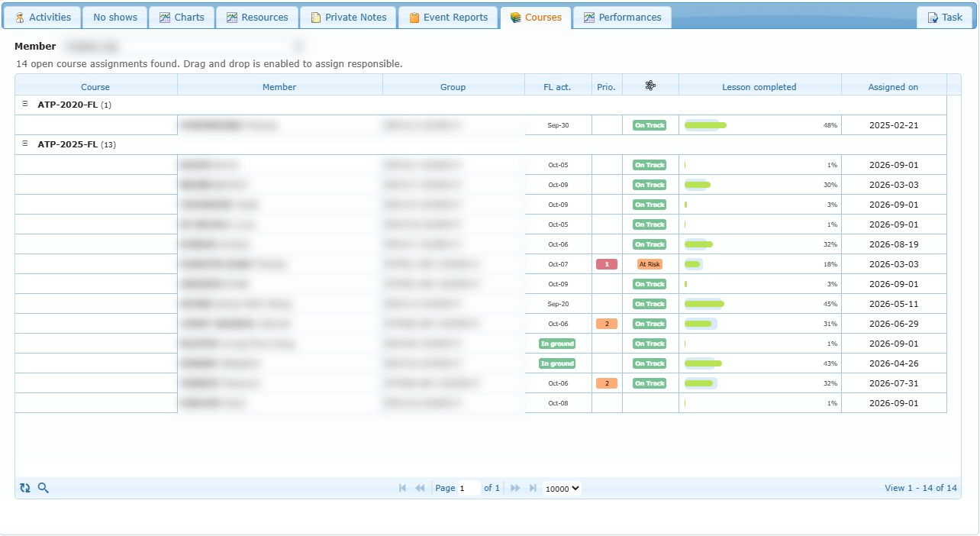Sort by the Assigned on column header
The width and height of the screenshot is (980, 536).
pyautogui.click(x=893, y=87)
